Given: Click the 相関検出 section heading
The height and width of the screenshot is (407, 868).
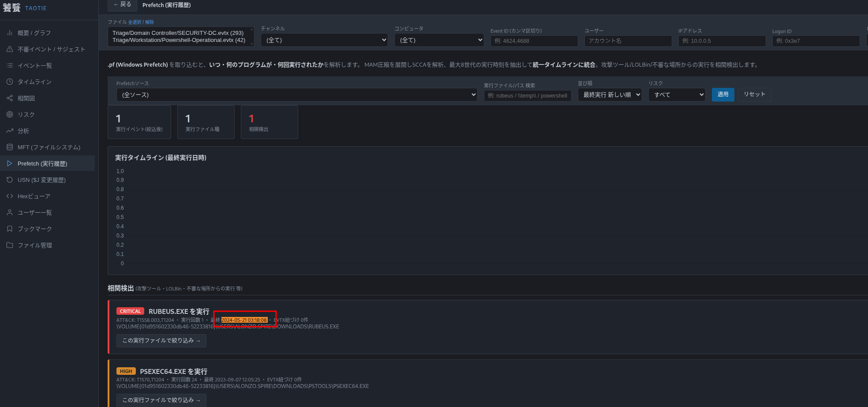Looking at the screenshot, I should [x=121, y=288].
